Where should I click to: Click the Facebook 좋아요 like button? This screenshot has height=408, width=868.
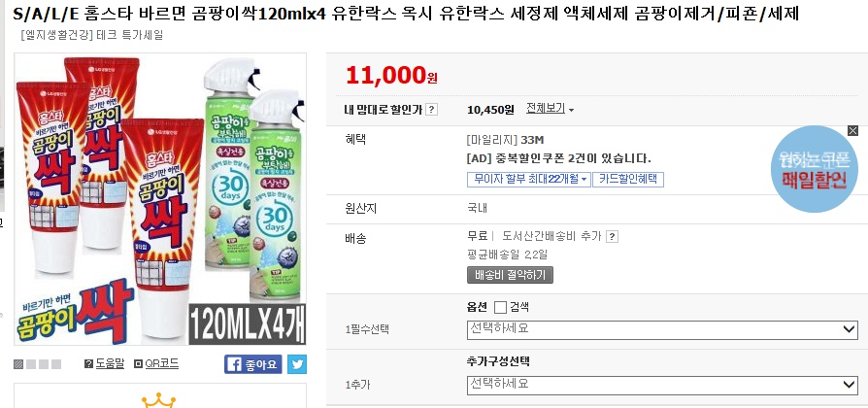pyautogui.click(x=252, y=364)
